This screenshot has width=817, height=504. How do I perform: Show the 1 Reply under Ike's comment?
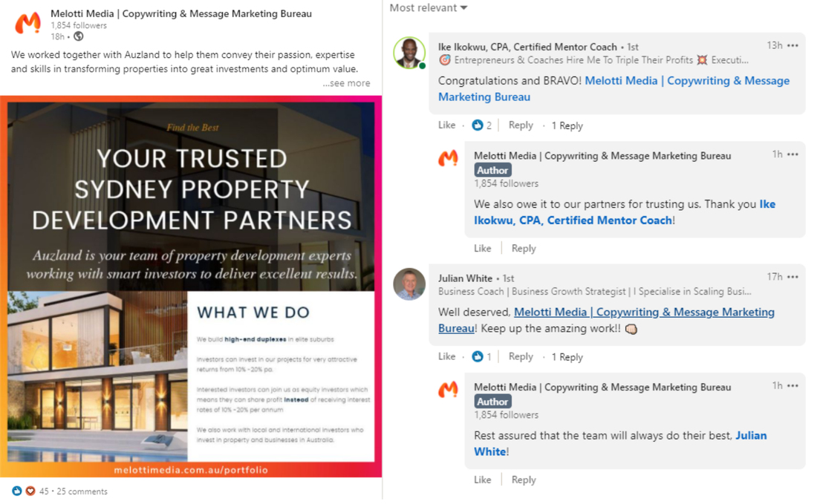click(x=567, y=125)
